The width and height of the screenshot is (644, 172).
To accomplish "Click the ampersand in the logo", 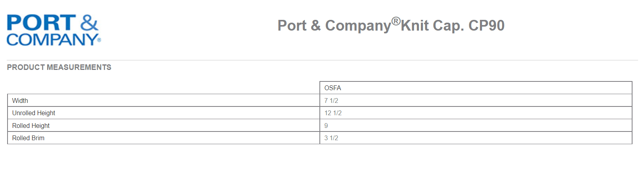I will click(x=89, y=23).
